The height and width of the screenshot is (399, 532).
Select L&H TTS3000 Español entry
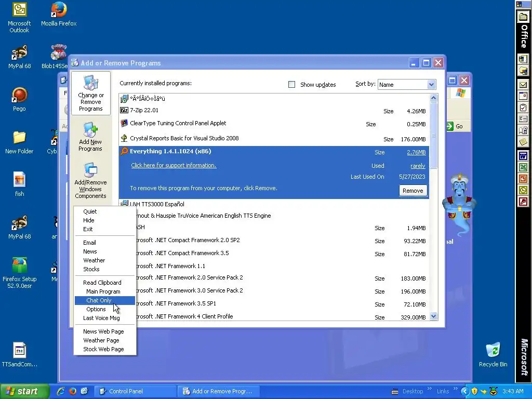coord(274,204)
